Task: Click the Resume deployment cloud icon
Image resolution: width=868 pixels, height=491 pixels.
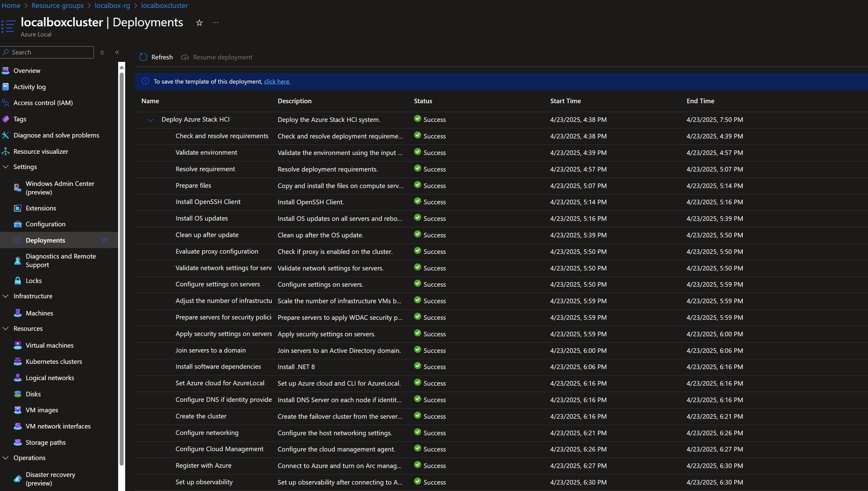Action: 185,57
